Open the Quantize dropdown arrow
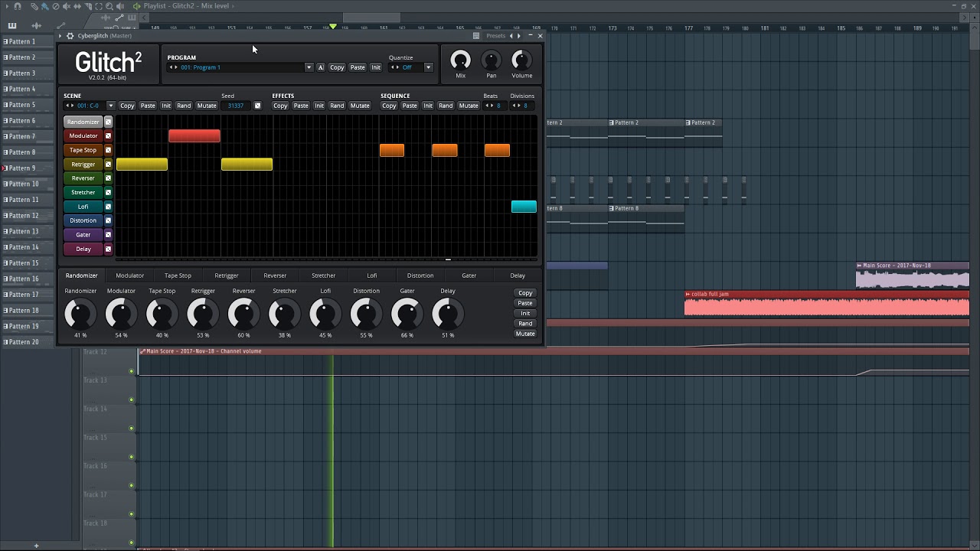Viewport: 980px width, 551px height. (x=428, y=67)
